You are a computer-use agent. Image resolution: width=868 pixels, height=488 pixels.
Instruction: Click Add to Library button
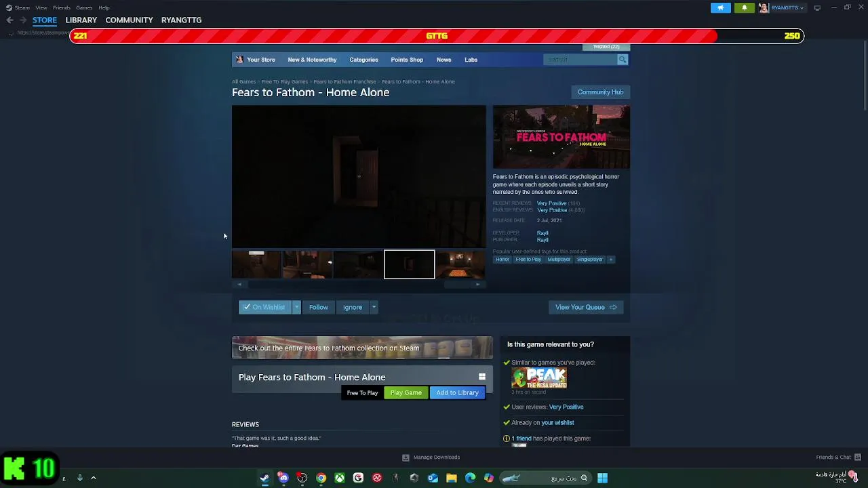coord(458,392)
